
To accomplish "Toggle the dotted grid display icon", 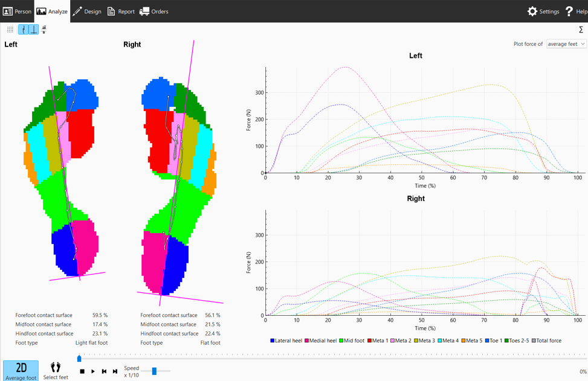I will pos(10,29).
